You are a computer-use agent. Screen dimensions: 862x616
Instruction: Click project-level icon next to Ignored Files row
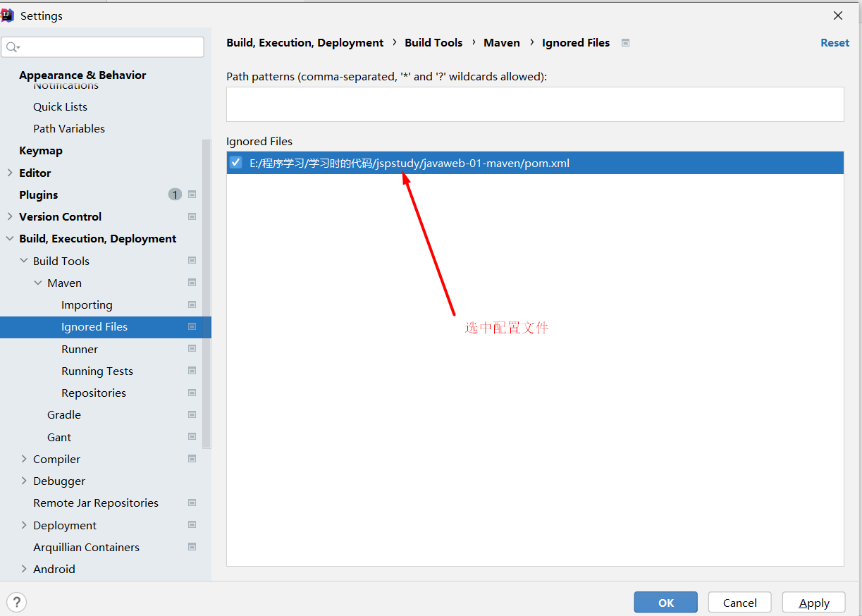pyautogui.click(x=192, y=326)
